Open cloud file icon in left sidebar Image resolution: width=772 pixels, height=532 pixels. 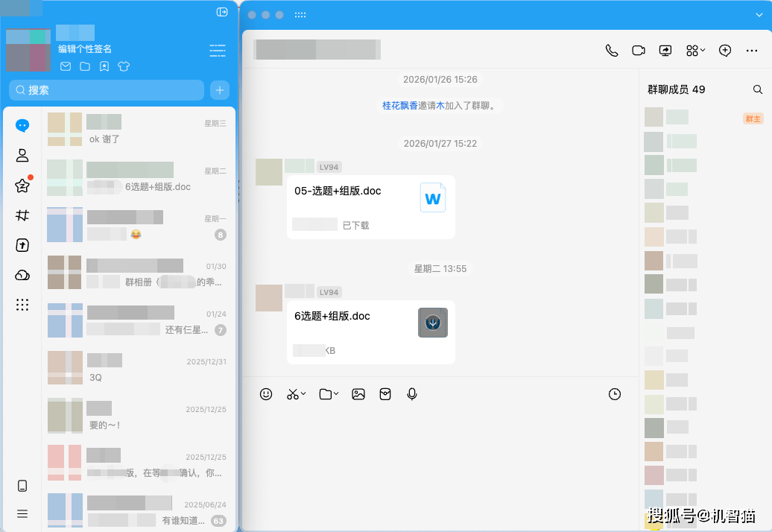[22, 276]
